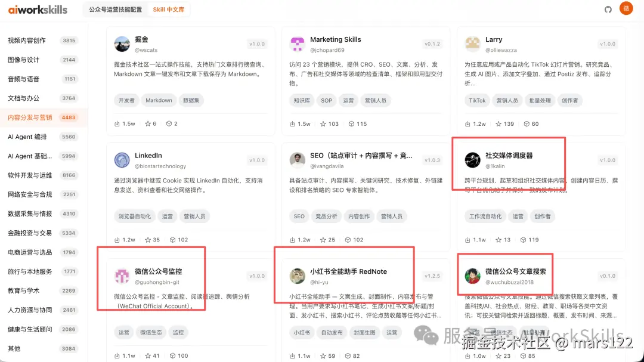This screenshot has height=362, width=644.
Task: Select 人力资源与协同 category
Action: (43, 310)
